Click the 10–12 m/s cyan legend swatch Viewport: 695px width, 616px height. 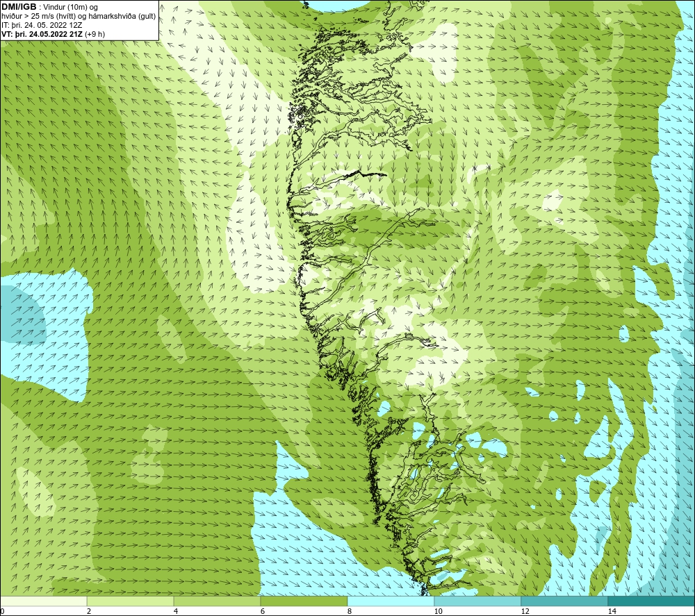tap(478, 601)
